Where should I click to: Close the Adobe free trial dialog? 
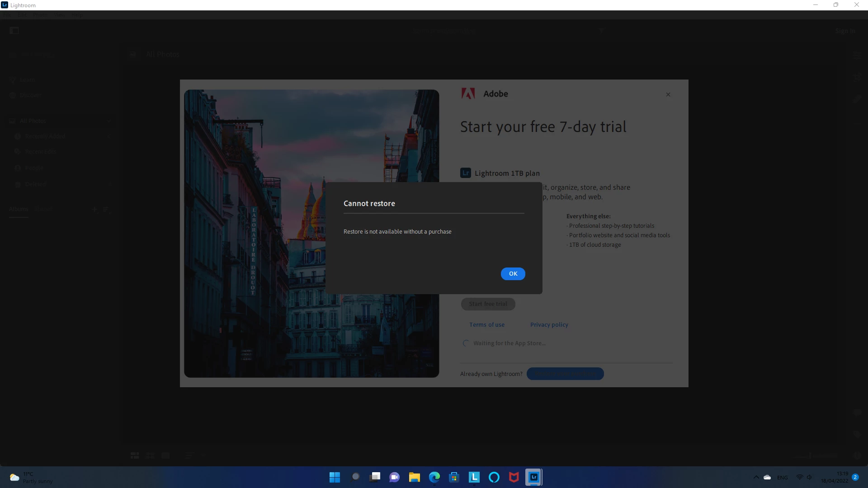point(668,95)
